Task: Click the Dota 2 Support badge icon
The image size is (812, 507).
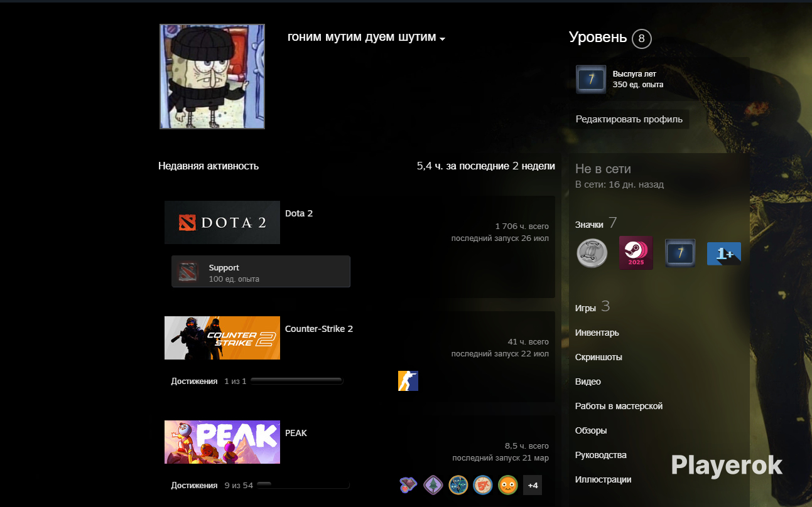Action: pos(188,272)
